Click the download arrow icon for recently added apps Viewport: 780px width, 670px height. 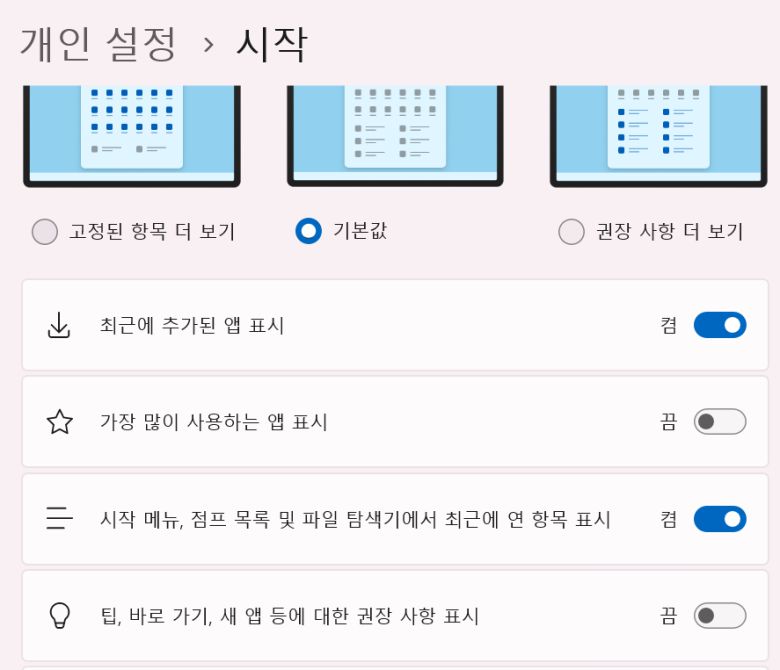59,325
